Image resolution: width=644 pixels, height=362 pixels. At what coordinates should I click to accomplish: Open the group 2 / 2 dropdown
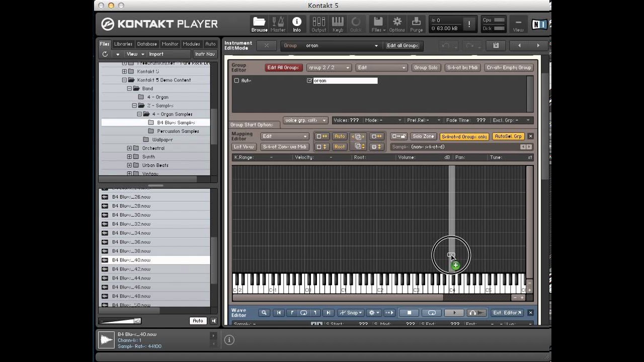coord(329,67)
